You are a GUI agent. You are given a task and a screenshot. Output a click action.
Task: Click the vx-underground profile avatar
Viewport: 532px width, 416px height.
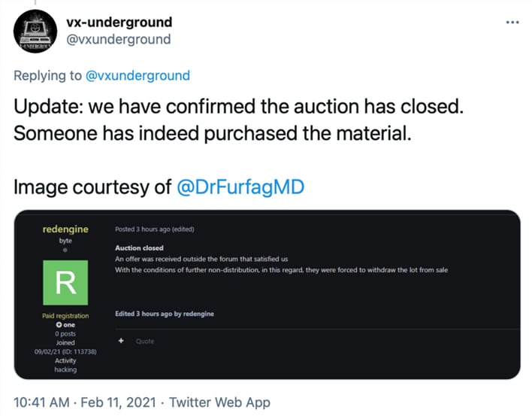coord(34,32)
